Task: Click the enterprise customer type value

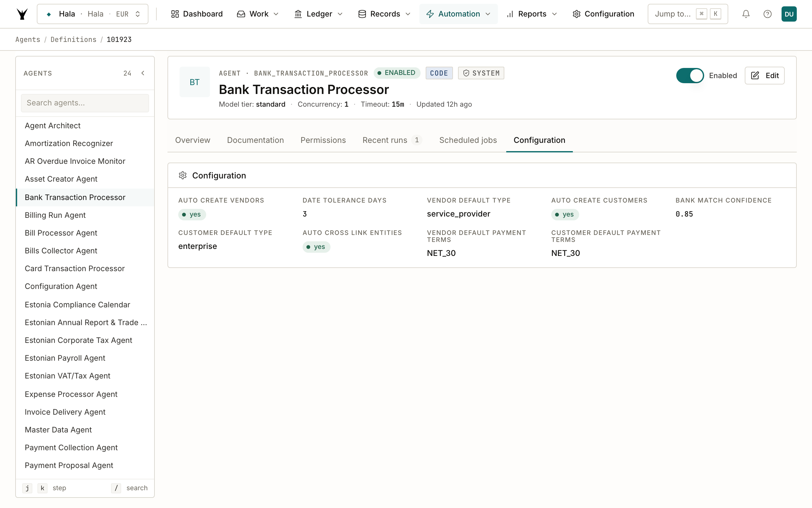Action: [x=198, y=246]
